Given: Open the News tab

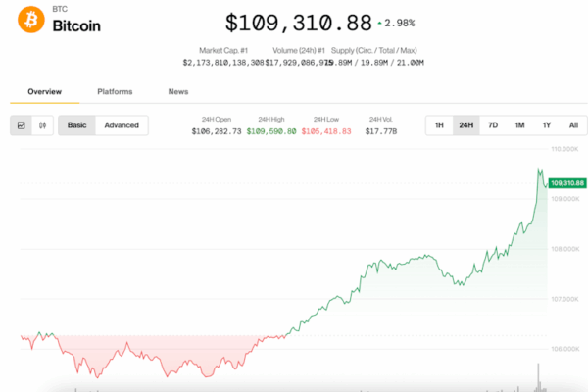Looking at the screenshot, I should [178, 91].
